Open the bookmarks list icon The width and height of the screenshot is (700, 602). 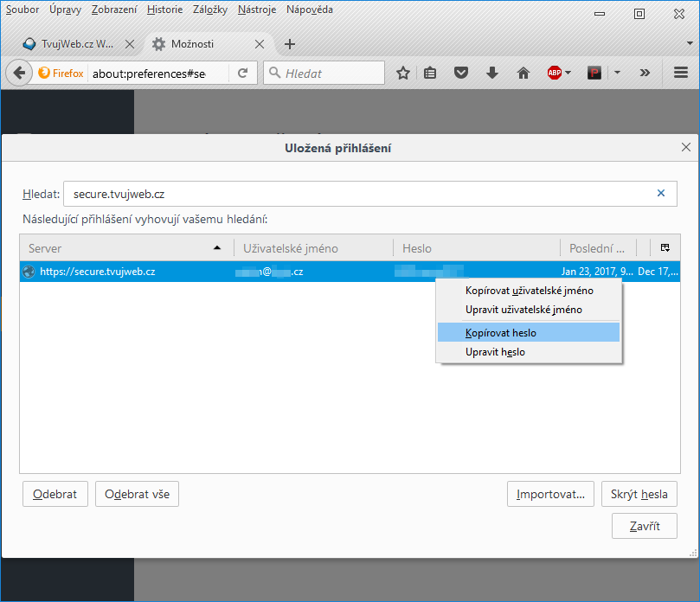(431, 74)
